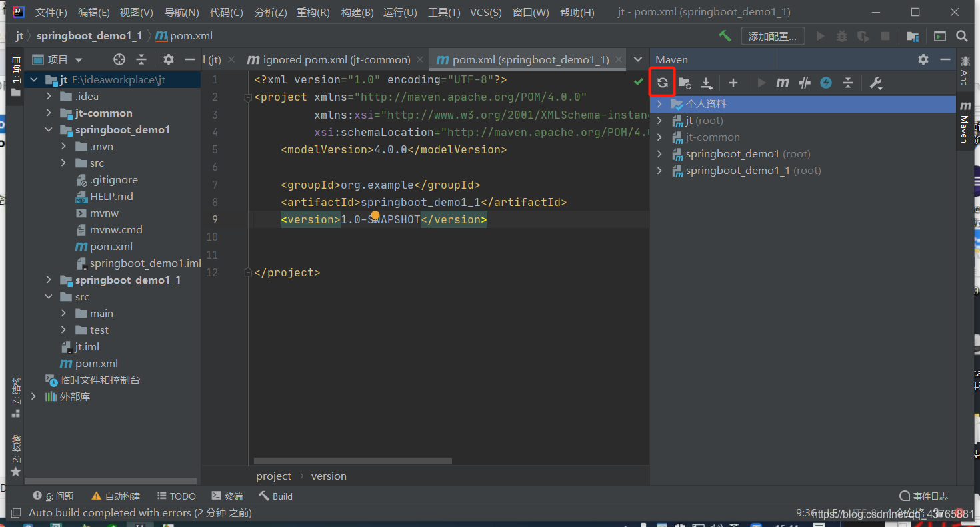Expand 个人资料 profiles in Maven panel
This screenshot has width=980, height=527.
(659, 104)
